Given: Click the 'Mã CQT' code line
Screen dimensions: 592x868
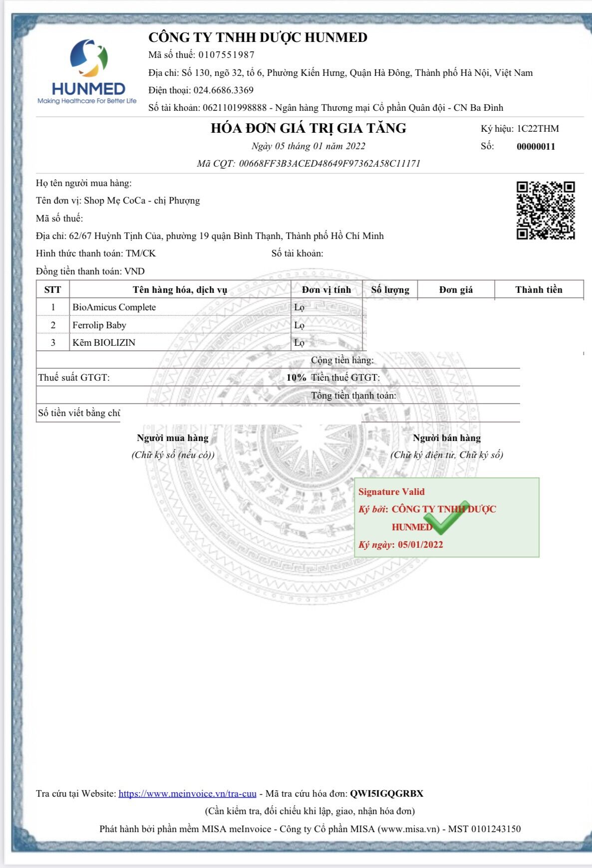Looking at the screenshot, I should [308, 164].
